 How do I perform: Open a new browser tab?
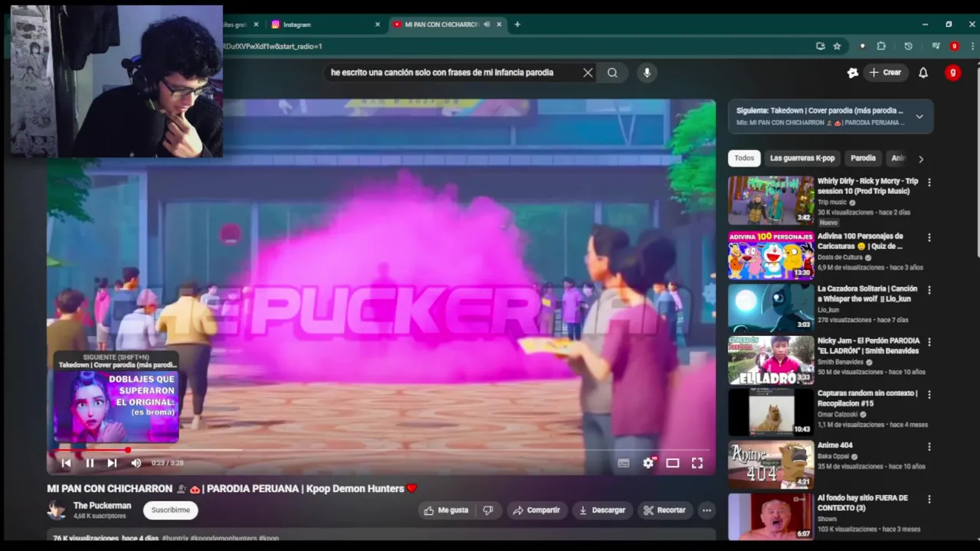click(518, 24)
